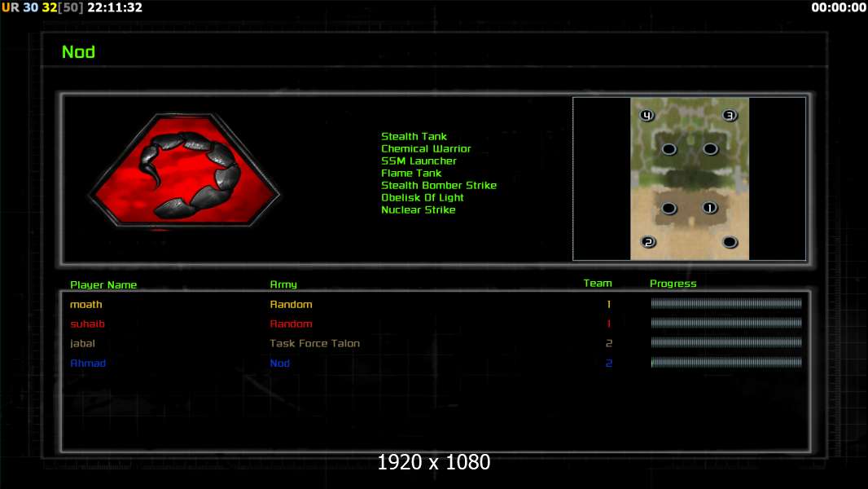
Task: Select player moath in the list
Action: pos(85,304)
